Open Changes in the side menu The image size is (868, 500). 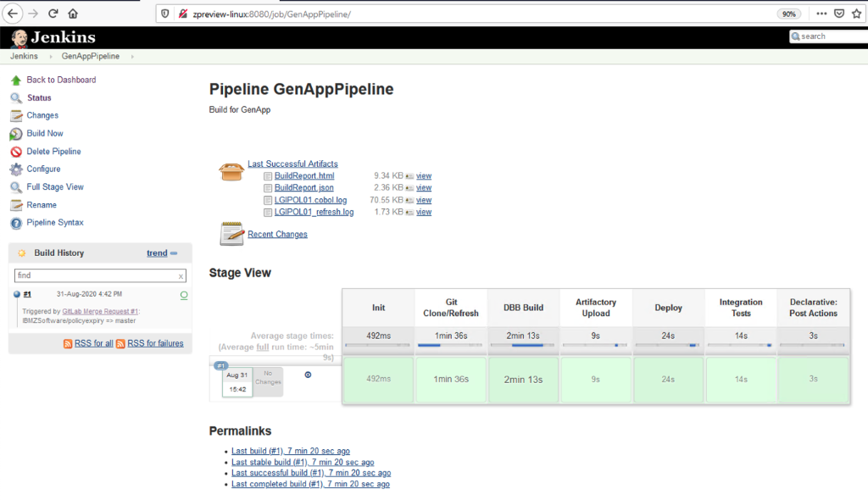(42, 115)
